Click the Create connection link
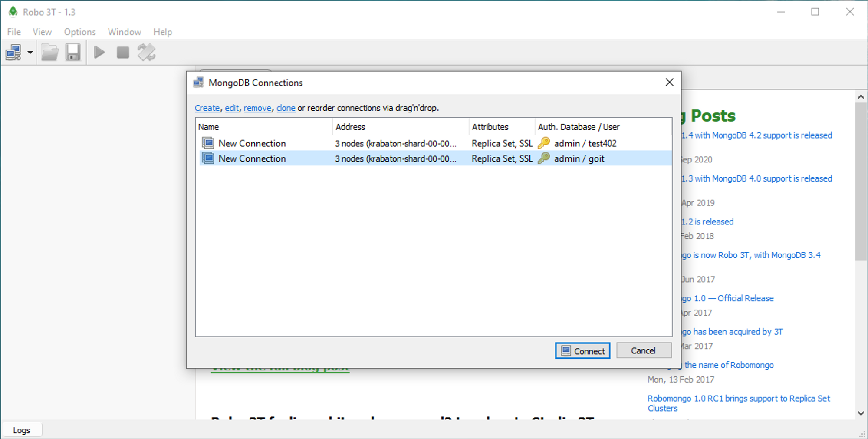Screen dimensions: 868x439 (x=207, y=108)
